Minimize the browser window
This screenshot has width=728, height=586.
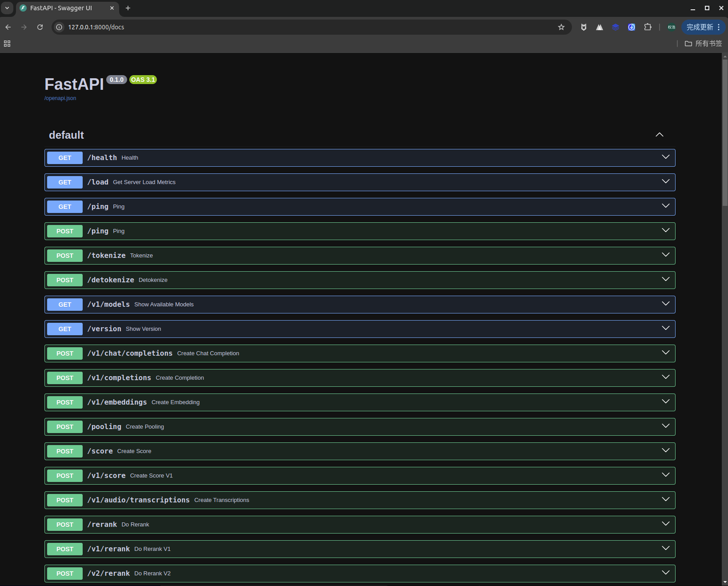pyautogui.click(x=692, y=8)
